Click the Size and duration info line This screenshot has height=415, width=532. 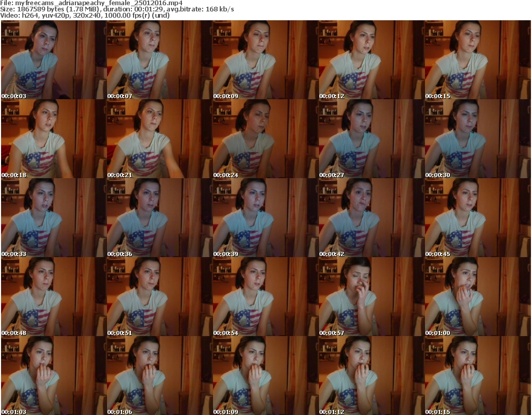(117, 9)
